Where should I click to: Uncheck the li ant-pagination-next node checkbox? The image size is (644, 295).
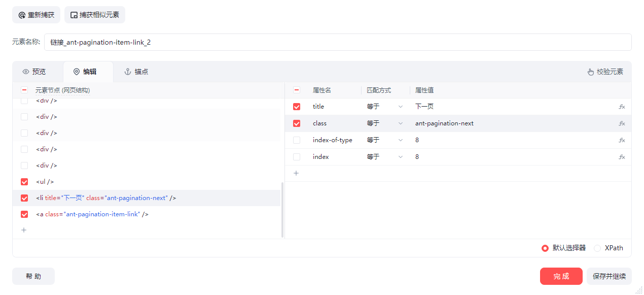pyautogui.click(x=24, y=198)
